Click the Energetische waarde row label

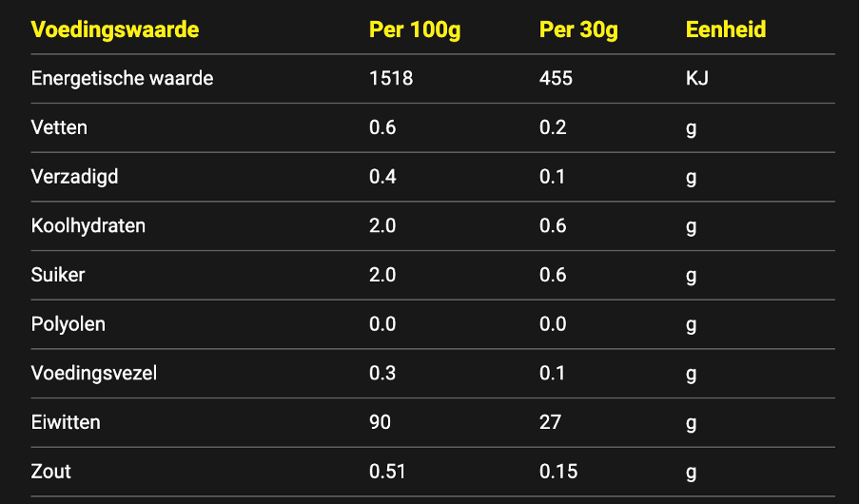123,78
